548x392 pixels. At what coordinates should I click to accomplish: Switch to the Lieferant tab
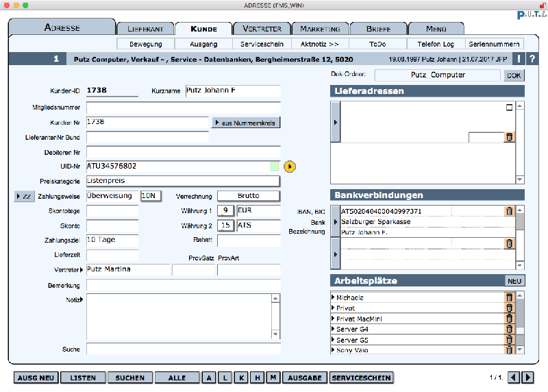click(145, 29)
